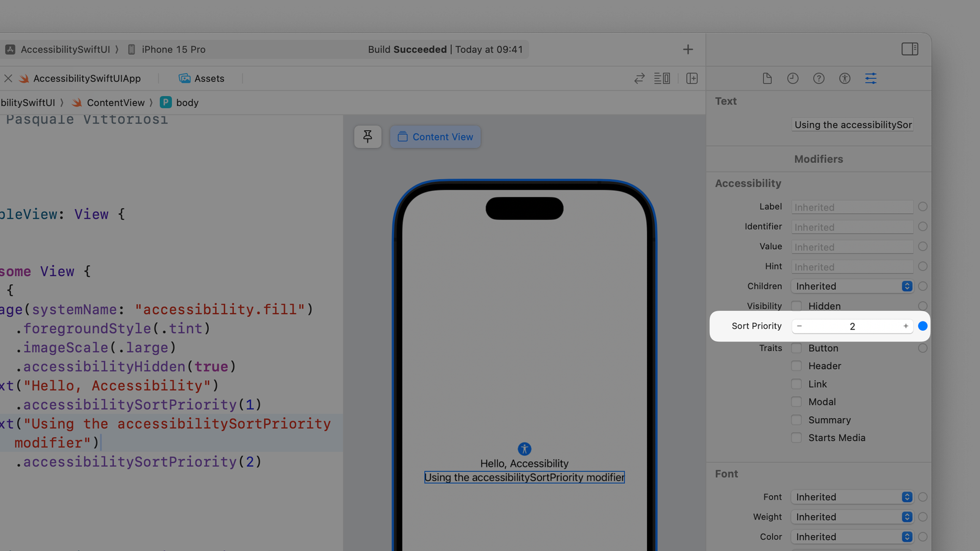Open the editor options menu
Screen dimensions: 980x551
pos(662,78)
